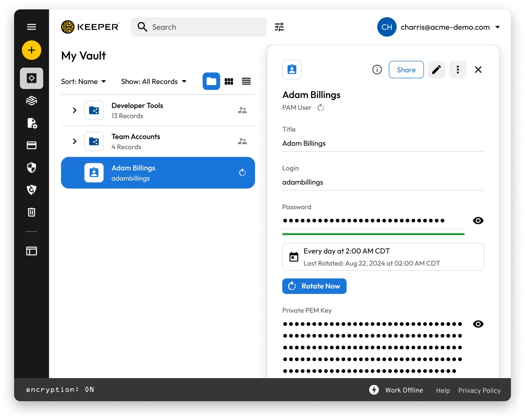Click Login value adambillings

click(303, 182)
